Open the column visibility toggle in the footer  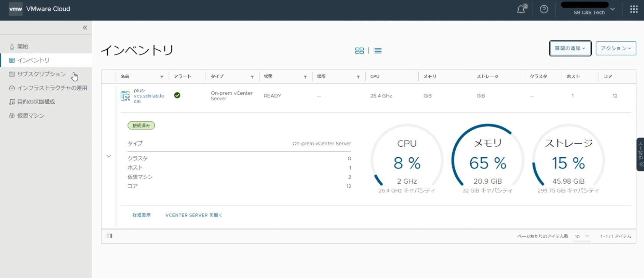(110, 236)
